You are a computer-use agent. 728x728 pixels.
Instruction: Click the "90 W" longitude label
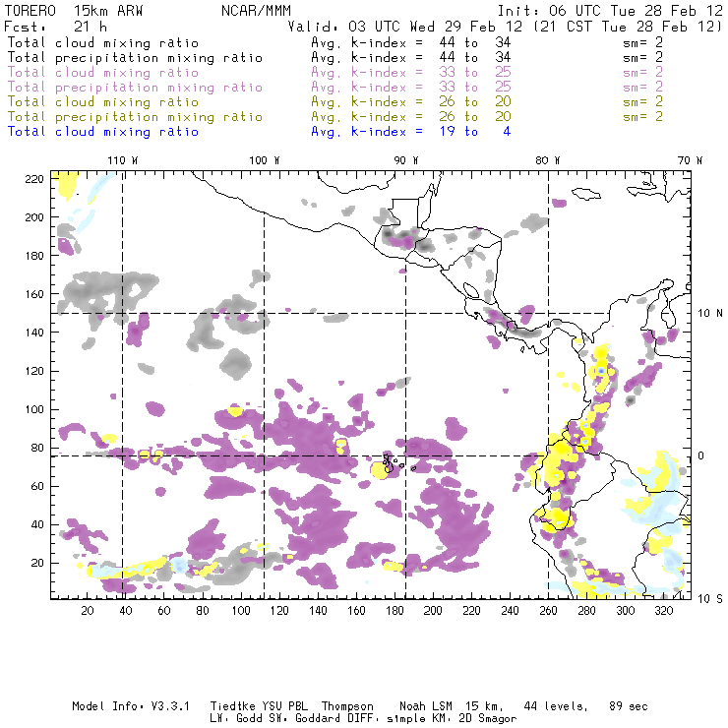pos(405,160)
